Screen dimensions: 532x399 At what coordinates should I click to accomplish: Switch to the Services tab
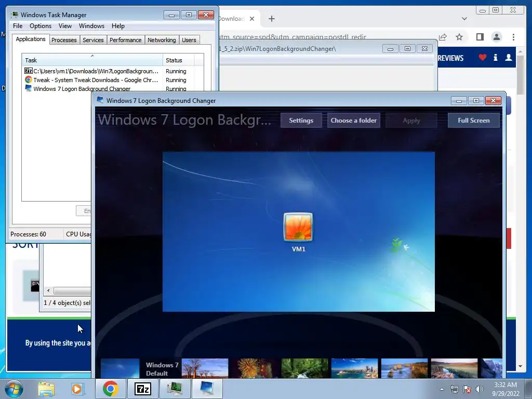tap(93, 40)
